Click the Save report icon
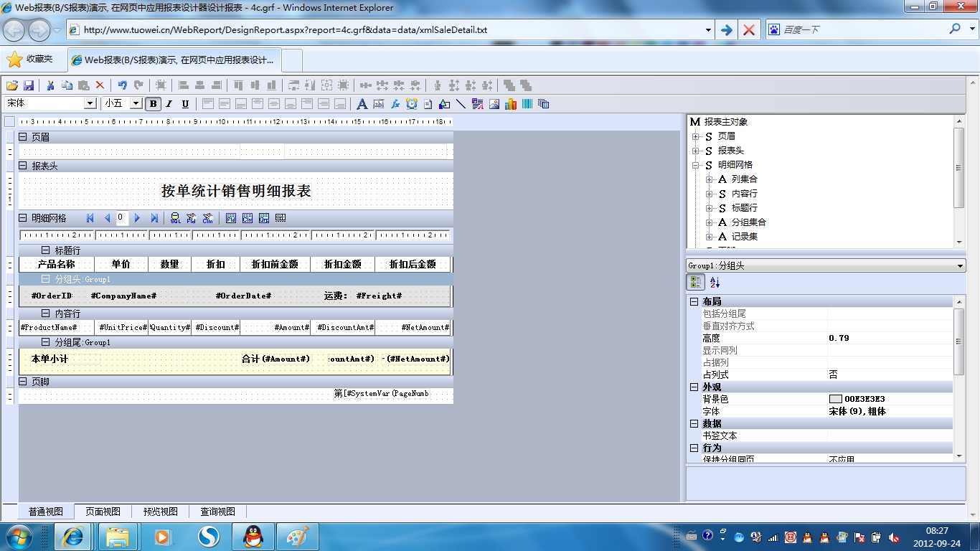The image size is (980, 551). click(29, 85)
